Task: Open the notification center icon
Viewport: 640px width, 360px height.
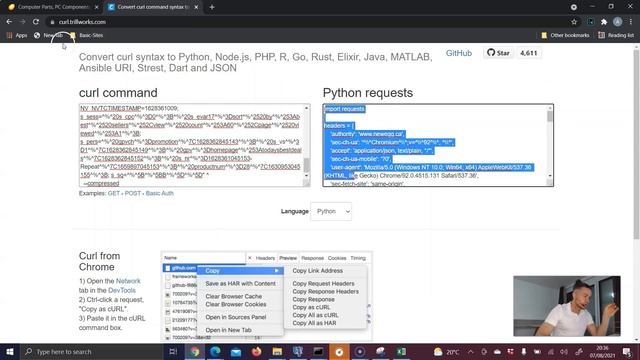Action: (627, 351)
